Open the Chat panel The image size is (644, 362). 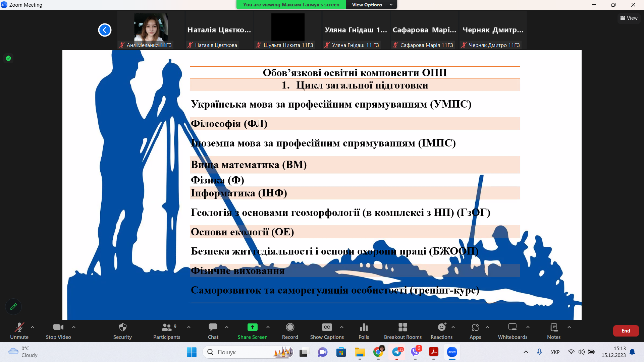point(213,330)
